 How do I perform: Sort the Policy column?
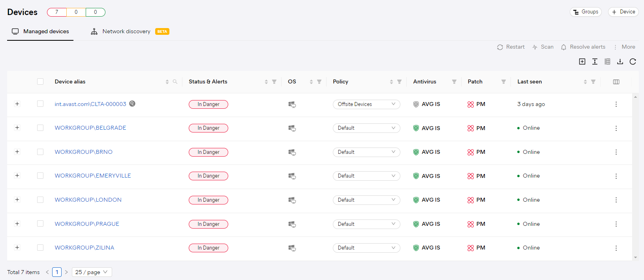(x=391, y=82)
